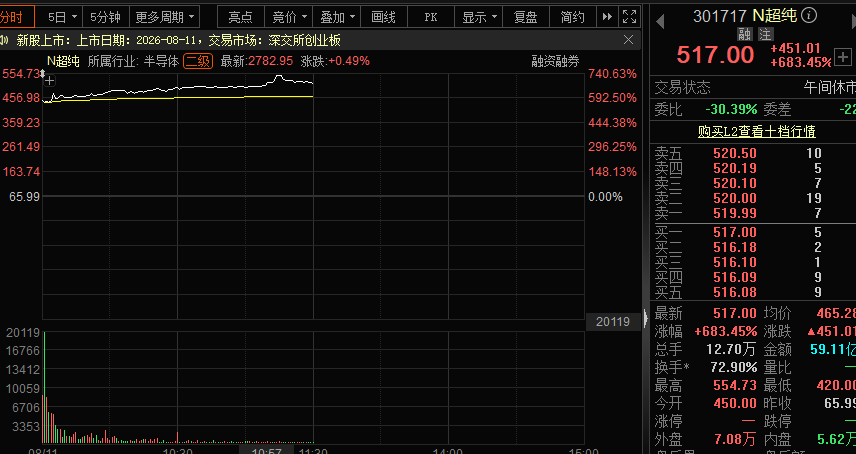Select 买三 price 516.10

pos(735,262)
